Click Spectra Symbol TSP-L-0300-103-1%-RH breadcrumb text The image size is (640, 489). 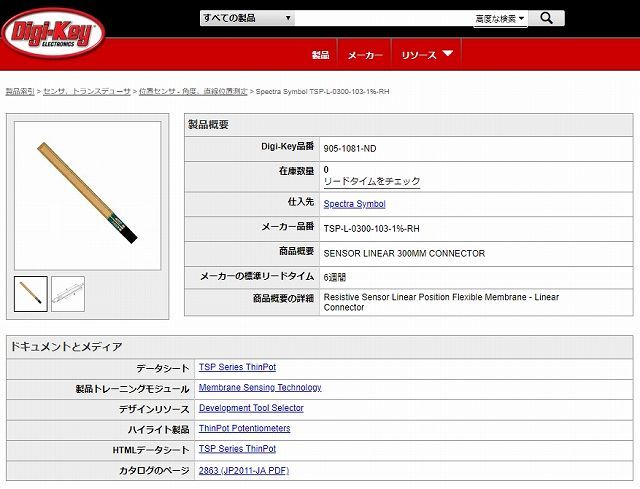pos(322,91)
